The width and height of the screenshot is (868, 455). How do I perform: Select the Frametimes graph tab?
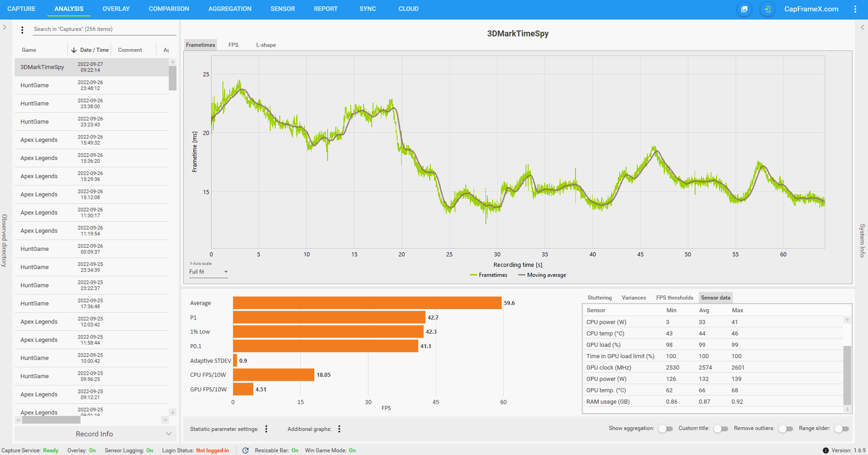(x=201, y=45)
